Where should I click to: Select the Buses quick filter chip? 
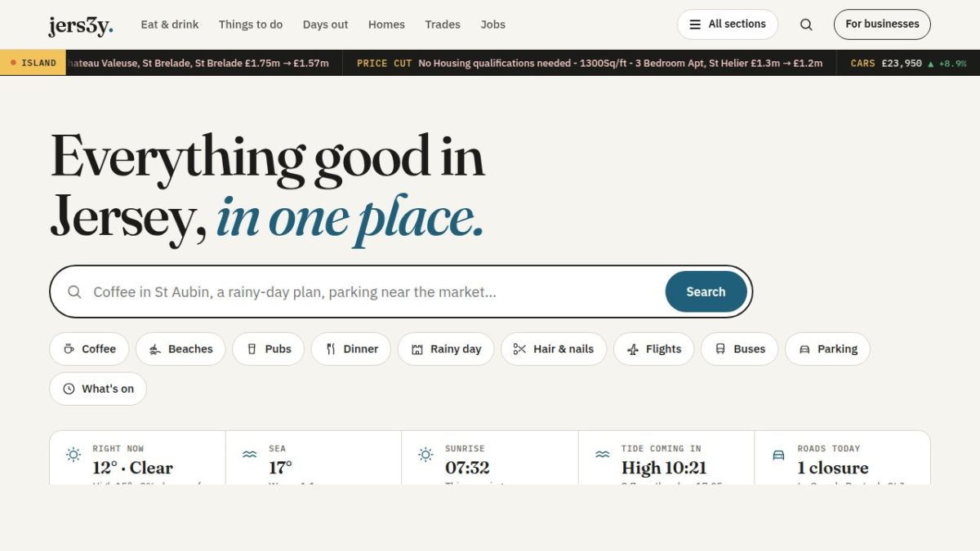point(740,349)
